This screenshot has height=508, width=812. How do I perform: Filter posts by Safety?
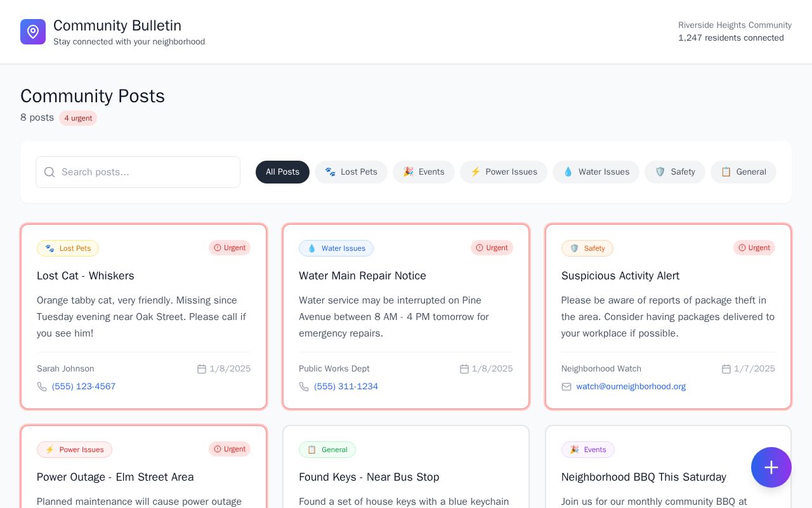675,172
